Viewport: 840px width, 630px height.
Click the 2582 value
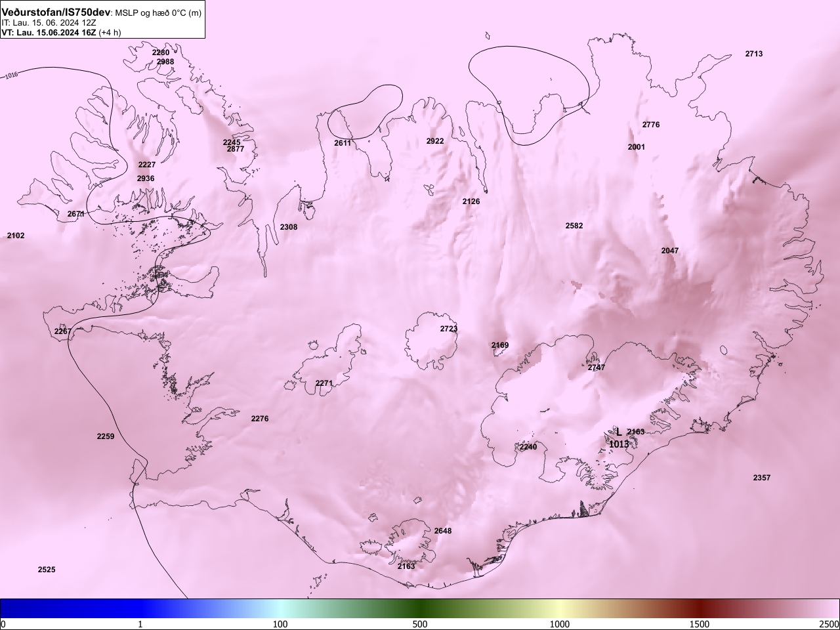pyautogui.click(x=574, y=226)
